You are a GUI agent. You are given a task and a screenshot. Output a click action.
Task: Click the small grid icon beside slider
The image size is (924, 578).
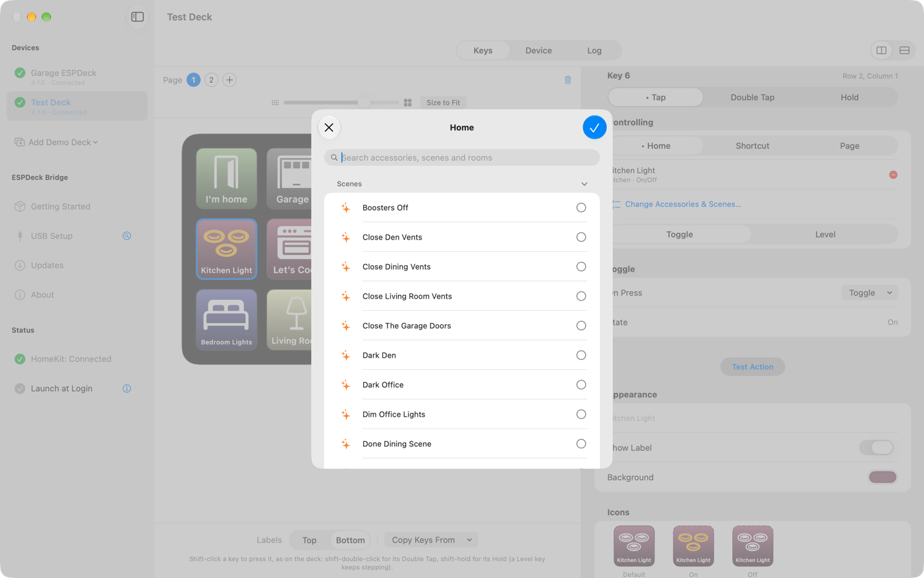coord(275,103)
